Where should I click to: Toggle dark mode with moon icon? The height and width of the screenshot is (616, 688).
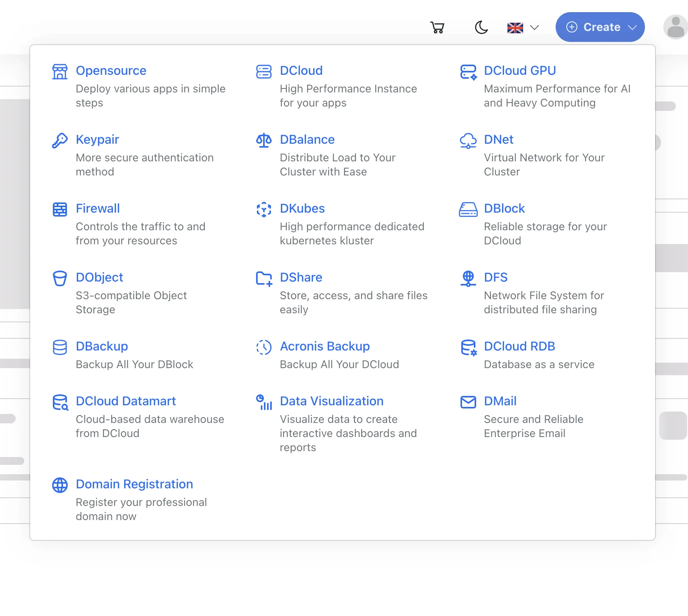481,27
